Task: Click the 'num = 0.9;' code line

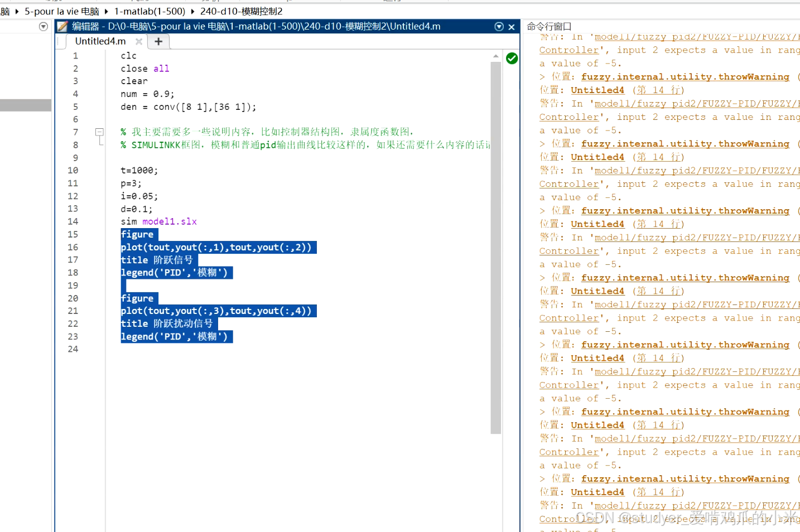Action: tap(147, 94)
